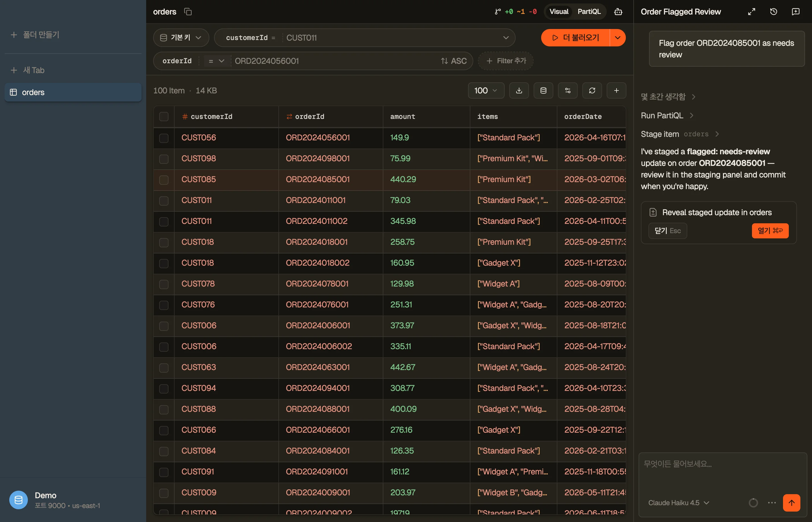Click the download export icon
812x522 pixels.
[519, 90]
